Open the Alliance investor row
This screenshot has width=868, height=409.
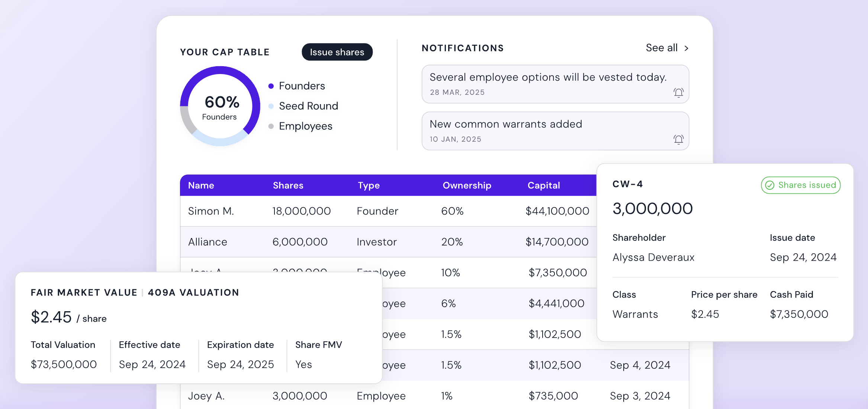[x=388, y=242]
